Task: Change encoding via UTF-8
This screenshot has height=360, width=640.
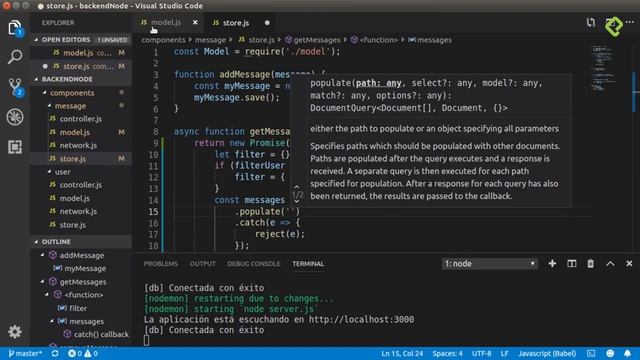Action: coord(482,353)
